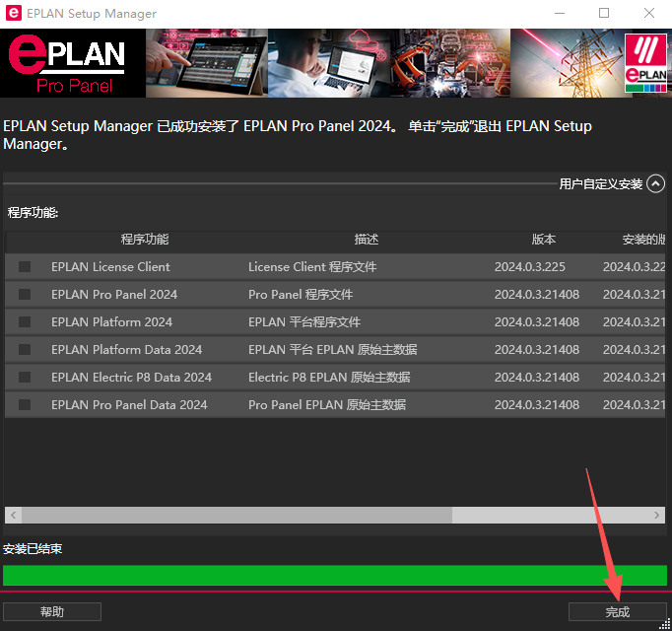672x631 pixels.
Task: Tick the EPLAN Electric P8 Data 2024 checkbox
Action: pos(25,377)
